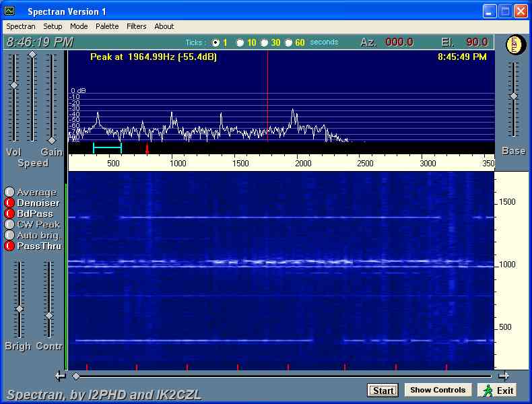Click the Brightness slider handle
Screen dimensions: 532x404
click(20, 309)
